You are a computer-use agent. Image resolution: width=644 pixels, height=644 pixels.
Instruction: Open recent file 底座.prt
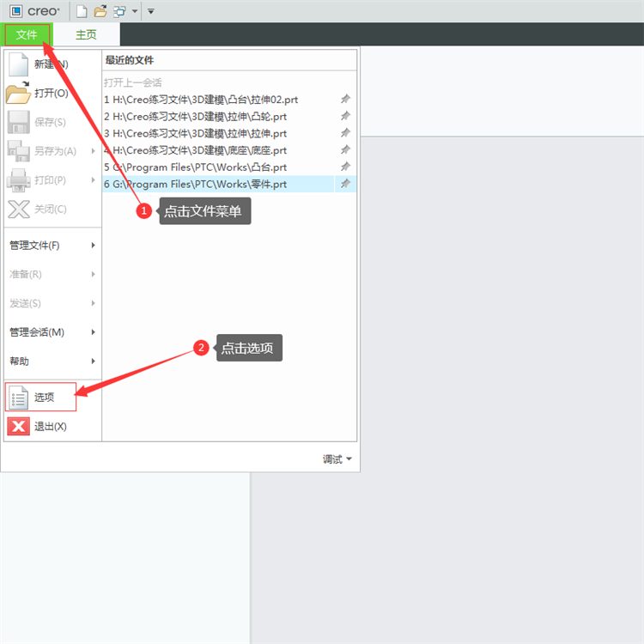pos(218,150)
